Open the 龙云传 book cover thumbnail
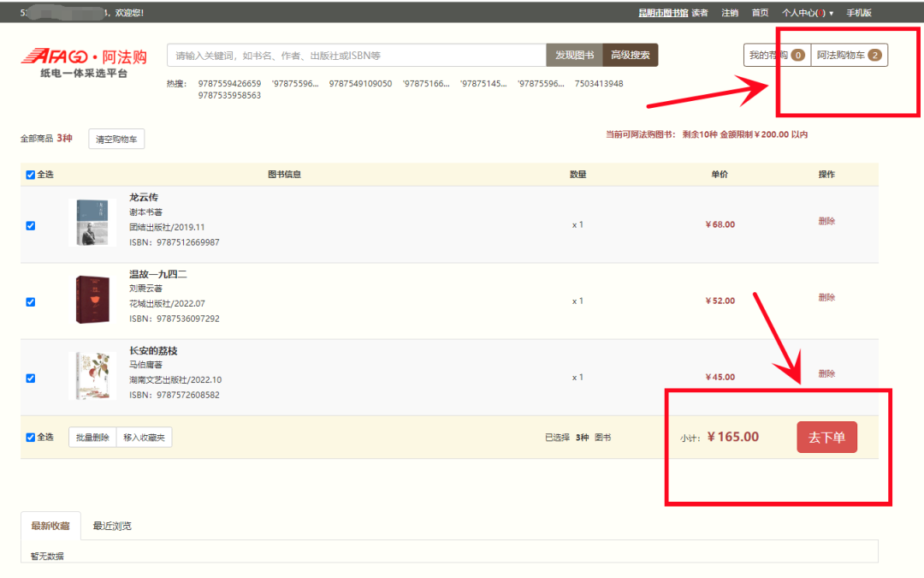Screen dimensions: 924x578 tap(92, 223)
